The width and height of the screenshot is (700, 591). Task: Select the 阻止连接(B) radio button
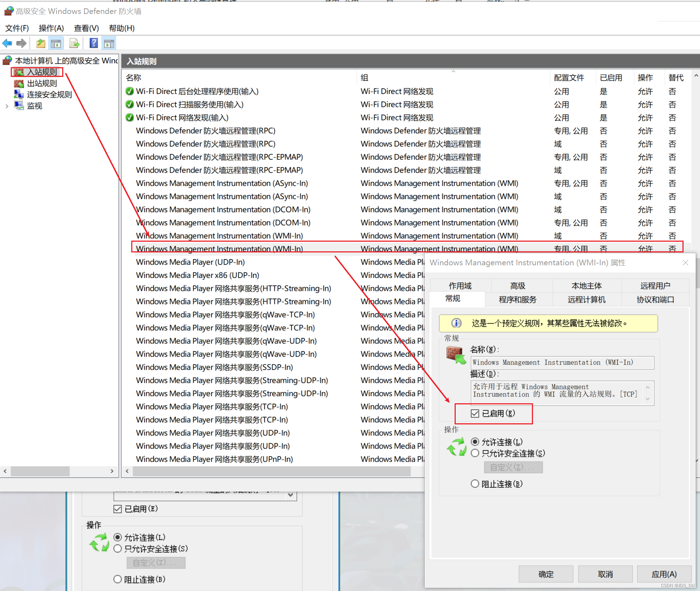point(475,483)
